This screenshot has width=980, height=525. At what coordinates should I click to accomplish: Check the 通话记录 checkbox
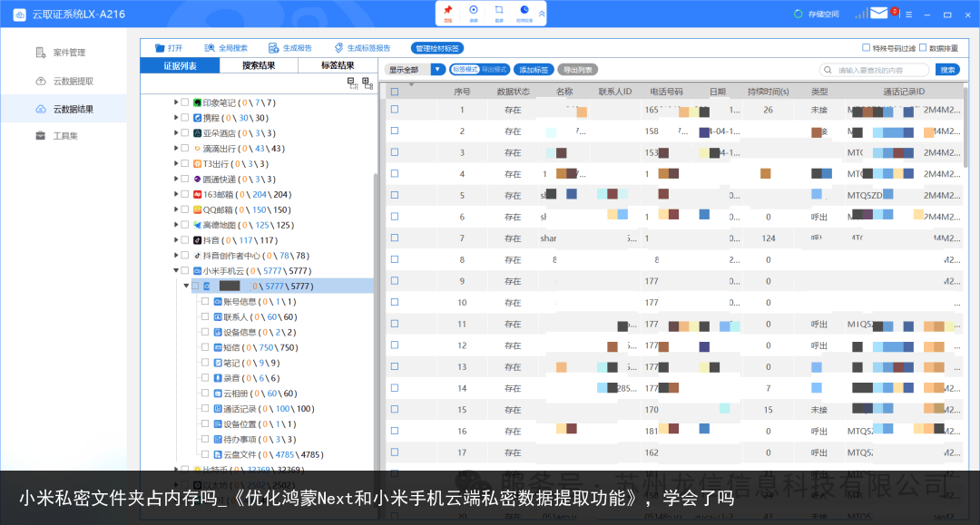[x=205, y=408]
